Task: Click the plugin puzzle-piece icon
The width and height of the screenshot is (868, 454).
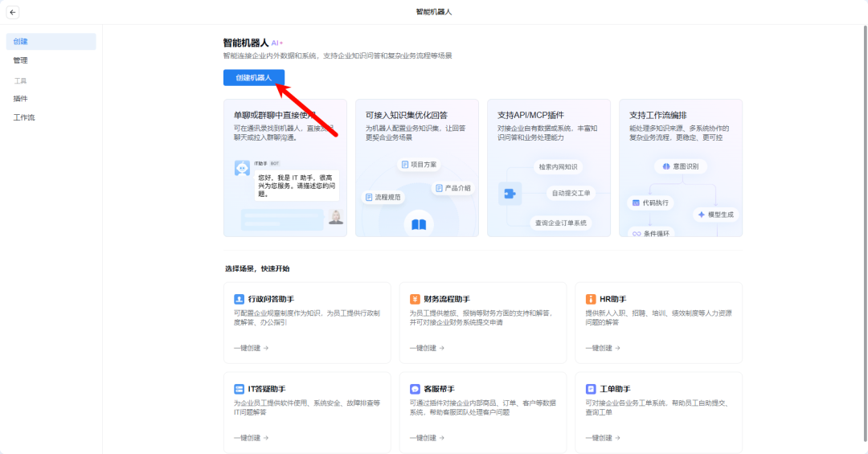Action: tap(510, 194)
